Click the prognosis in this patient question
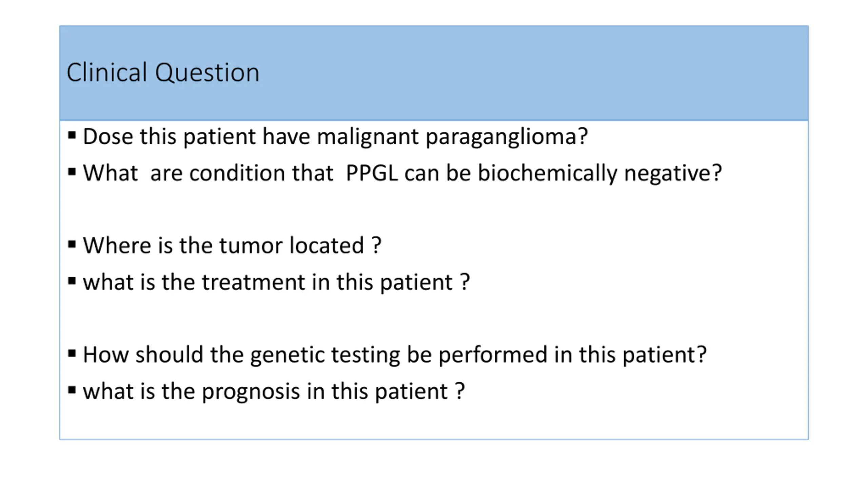Viewport: 868px width, 488px height. click(x=274, y=392)
